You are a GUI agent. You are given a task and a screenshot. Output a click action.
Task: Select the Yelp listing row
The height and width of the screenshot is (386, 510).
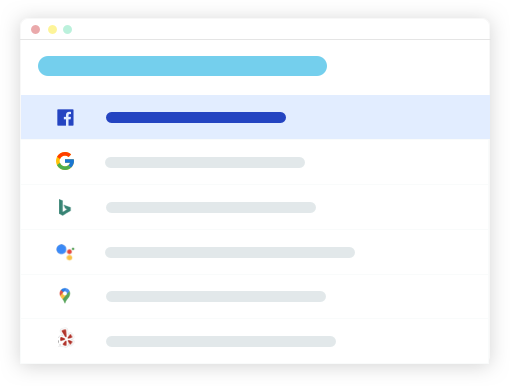255,341
